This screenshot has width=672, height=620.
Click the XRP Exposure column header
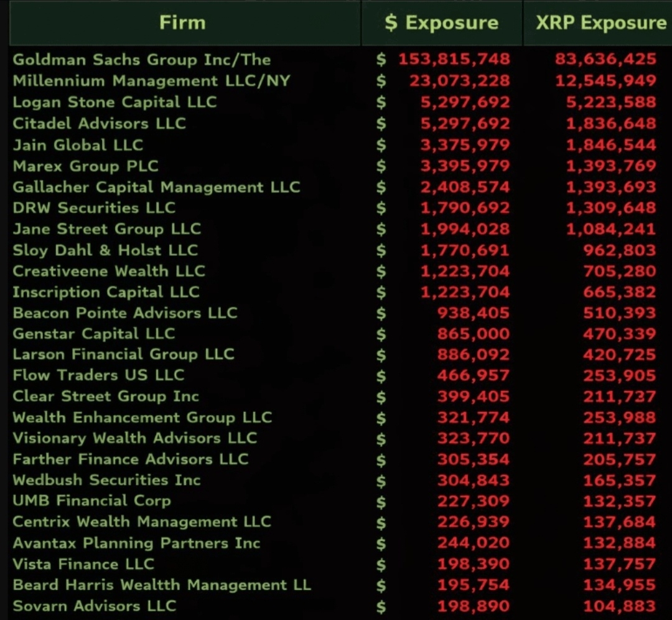[598, 23]
